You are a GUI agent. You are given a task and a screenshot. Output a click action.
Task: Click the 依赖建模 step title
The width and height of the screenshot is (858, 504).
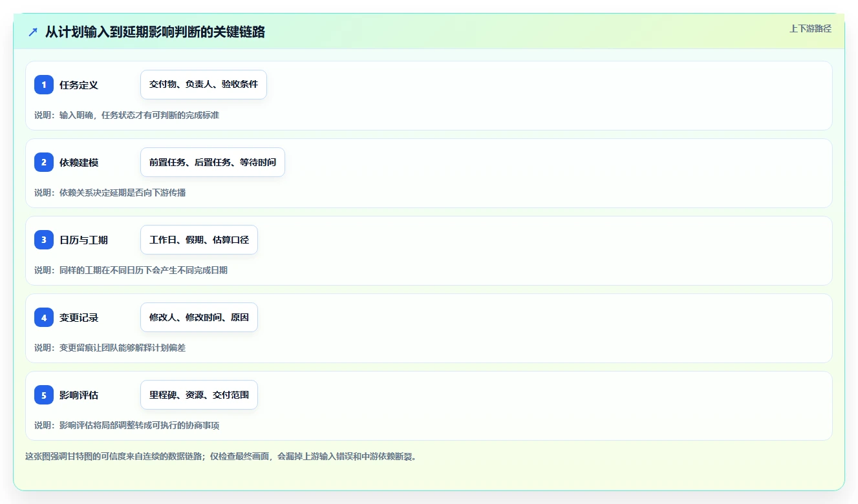79,162
